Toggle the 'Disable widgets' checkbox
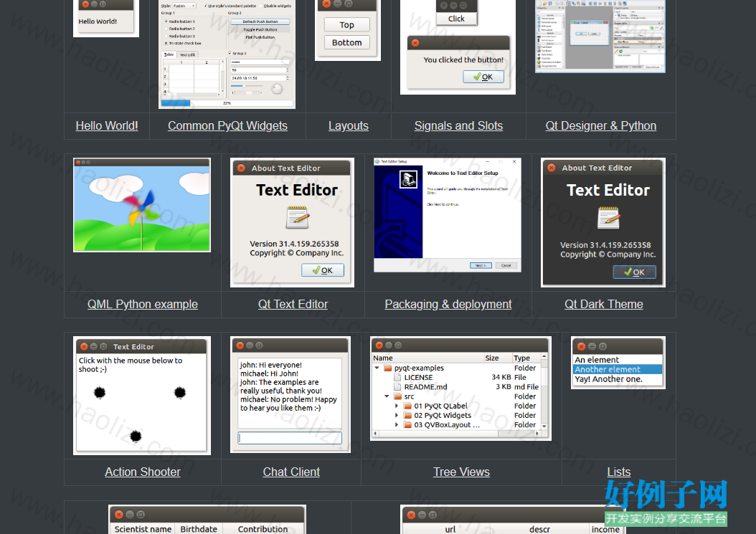 coord(275,6)
